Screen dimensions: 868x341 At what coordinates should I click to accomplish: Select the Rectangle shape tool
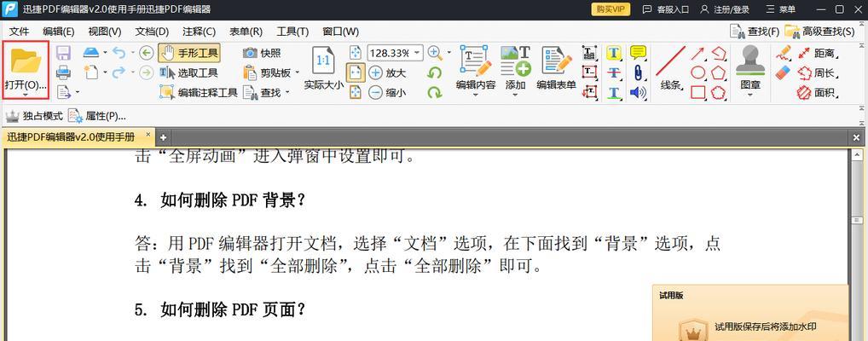[x=698, y=92]
